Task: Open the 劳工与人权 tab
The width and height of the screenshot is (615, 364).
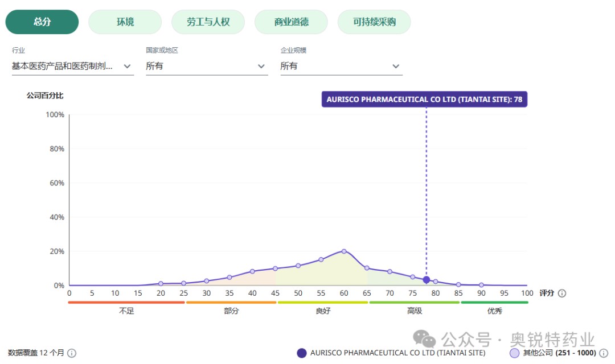Action: click(208, 22)
